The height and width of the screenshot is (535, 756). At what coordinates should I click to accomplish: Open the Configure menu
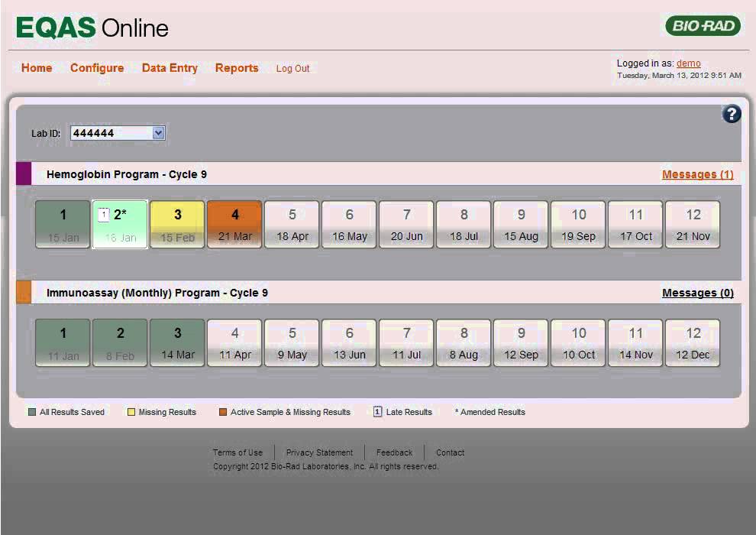97,68
